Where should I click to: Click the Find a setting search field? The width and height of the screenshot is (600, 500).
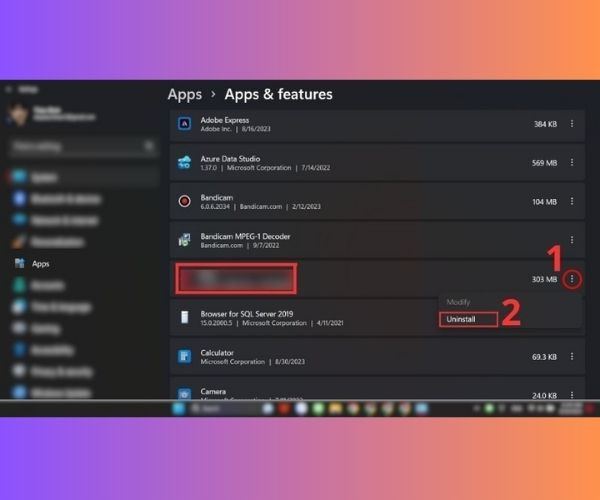point(83,146)
